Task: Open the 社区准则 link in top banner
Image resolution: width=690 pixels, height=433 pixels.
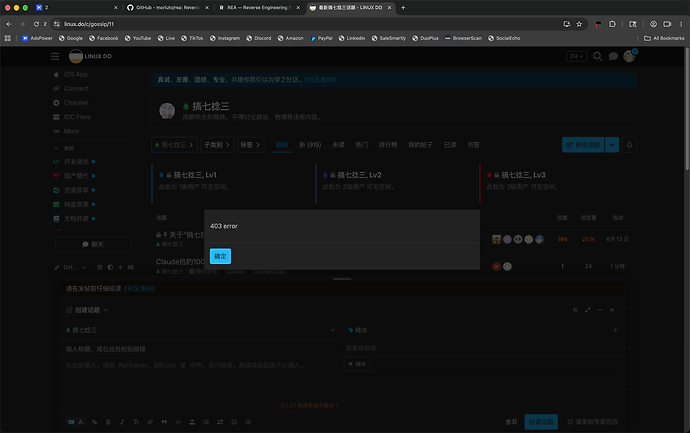Action: click(x=320, y=80)
